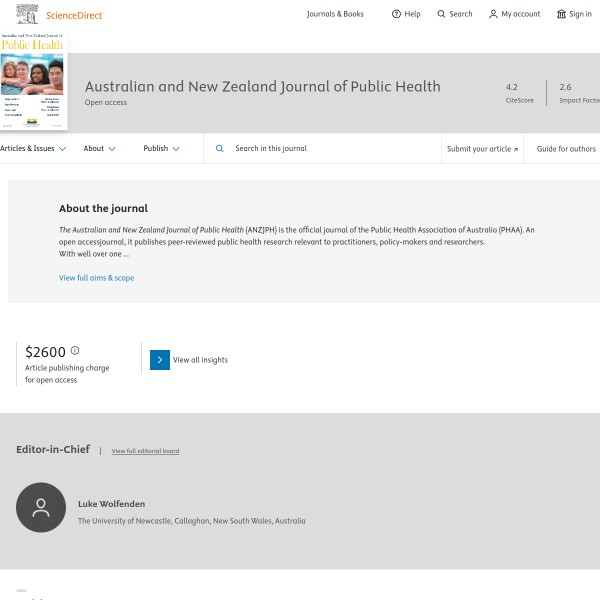Open Guide for authors
Viewport: 600px width, 600px height.
click(x=566, y=149)
